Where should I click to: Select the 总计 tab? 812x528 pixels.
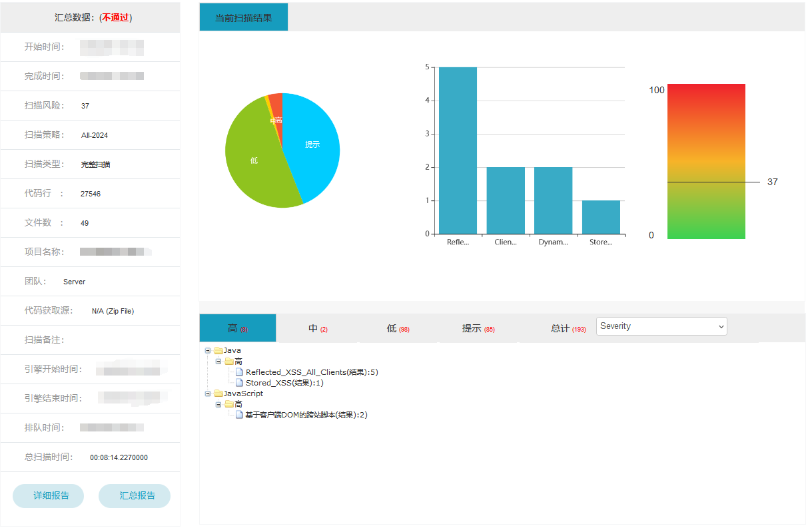point(568,329)
